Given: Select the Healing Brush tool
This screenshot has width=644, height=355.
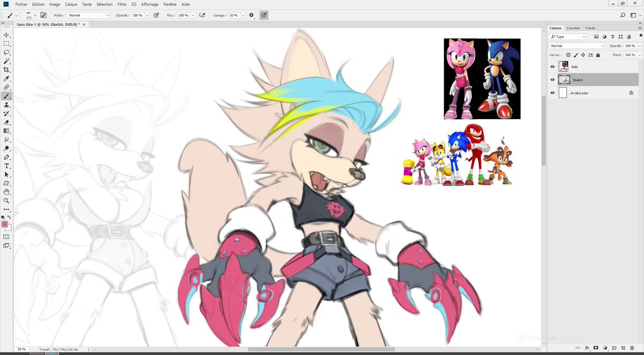Looking at the screenshot, I should point(6,88).
